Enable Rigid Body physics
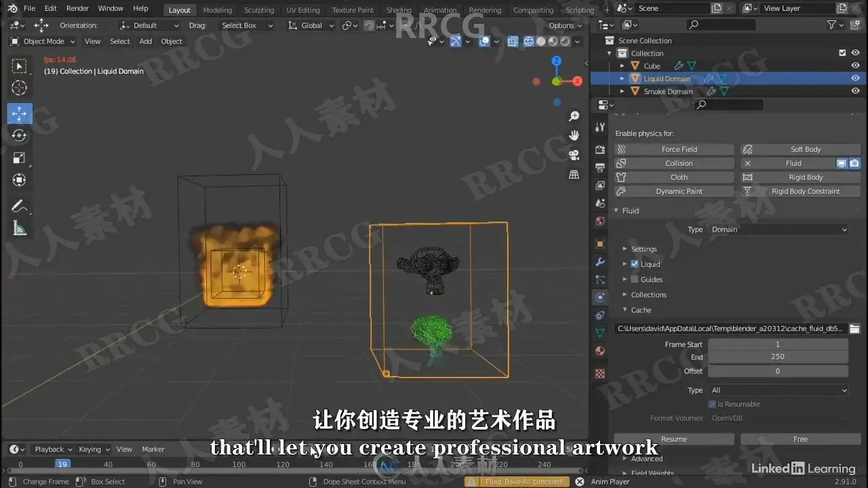Viewport: 868px width, 488px height. [x=801, y=178]
